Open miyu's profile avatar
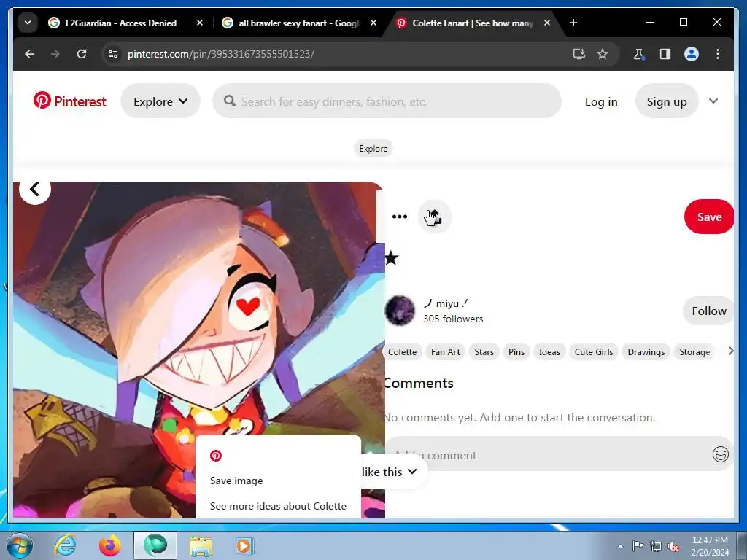 tap(400, 311)
